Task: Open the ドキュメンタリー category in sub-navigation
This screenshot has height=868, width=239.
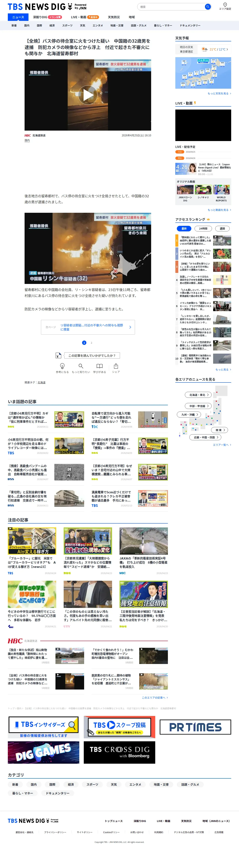Action: (x=190, y=26)
